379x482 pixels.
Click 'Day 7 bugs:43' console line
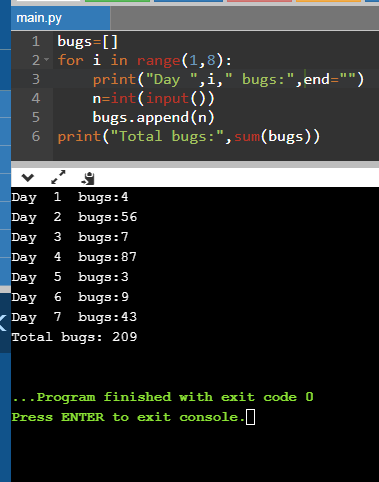tap(74, 317)
